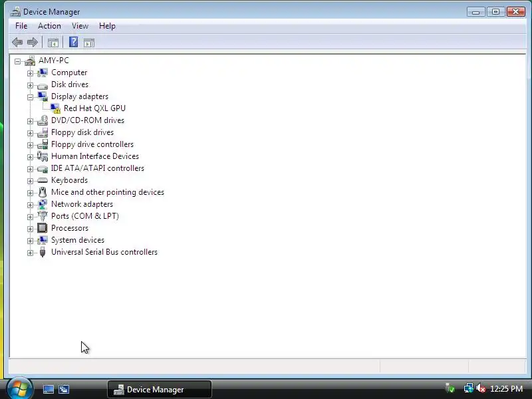Click the AMY-PC computer icon
The image size is (532, 399).
point(30,61)
